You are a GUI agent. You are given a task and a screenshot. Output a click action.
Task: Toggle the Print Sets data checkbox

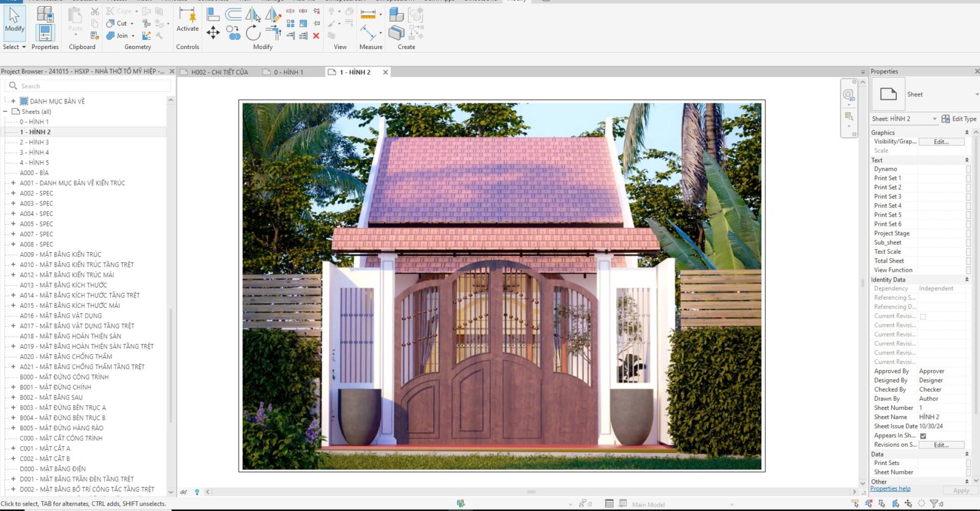coord(968,463)
